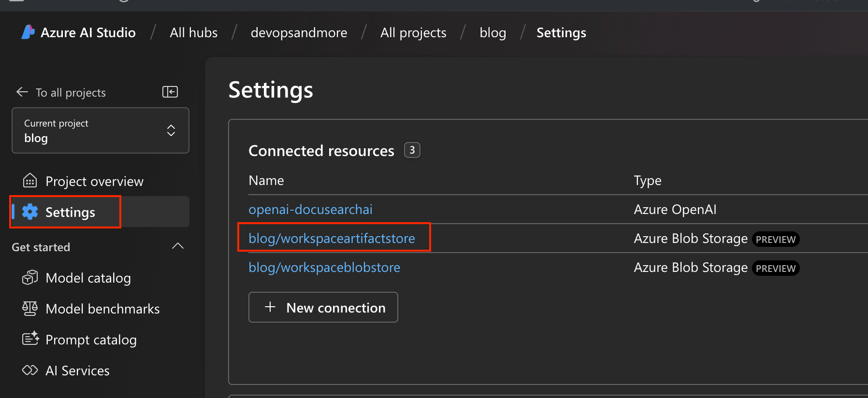
Task: Open All projects breadcrumb link
Action: click(413, 33)
